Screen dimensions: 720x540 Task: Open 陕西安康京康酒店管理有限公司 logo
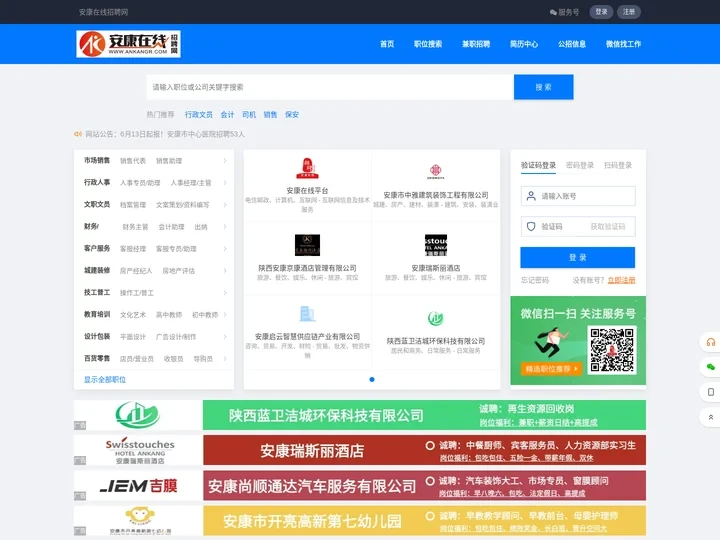pyautogui.click(x=307, y=245)
